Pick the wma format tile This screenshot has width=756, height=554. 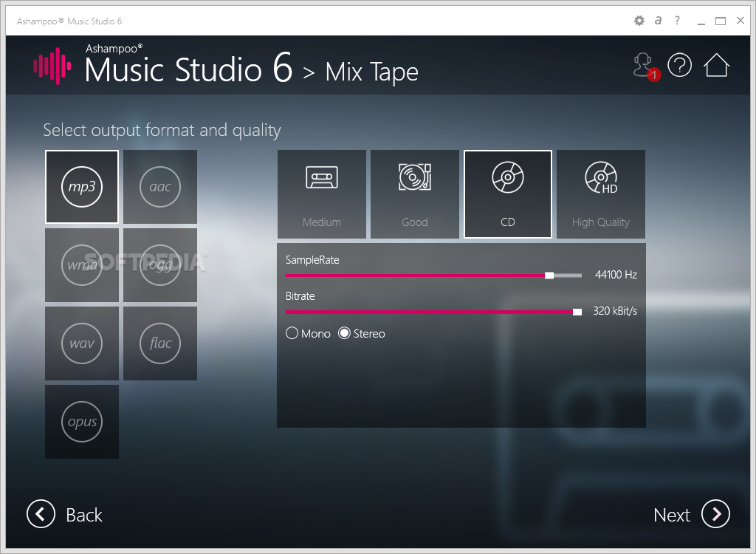click(x=82, y=265)
